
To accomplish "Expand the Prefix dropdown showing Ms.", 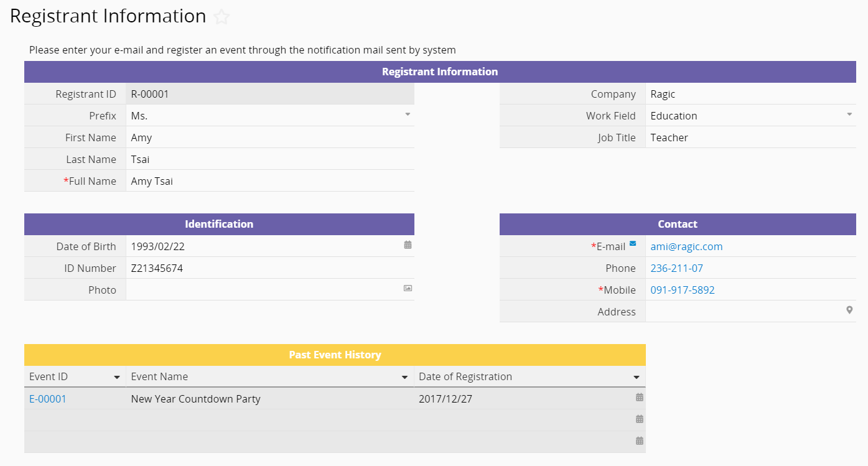I will (x=408, y=114).
